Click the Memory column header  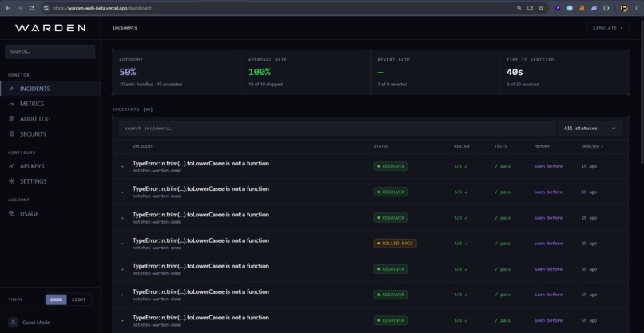(542, 146)
